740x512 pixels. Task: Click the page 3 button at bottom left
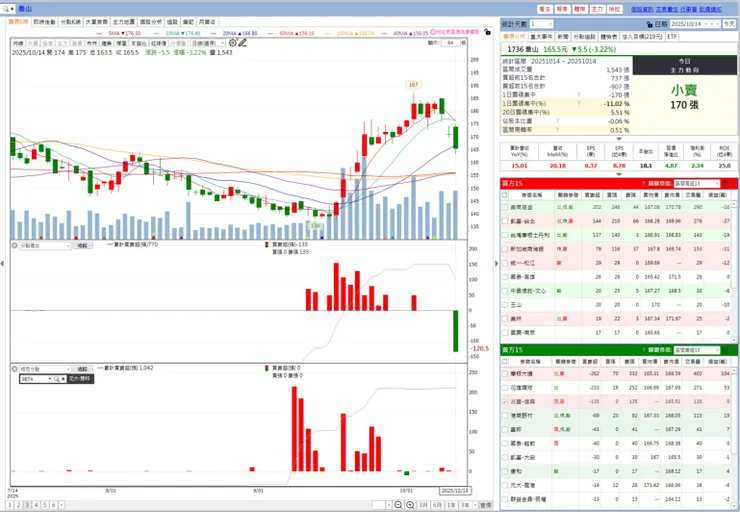click(x=27, y=505)
